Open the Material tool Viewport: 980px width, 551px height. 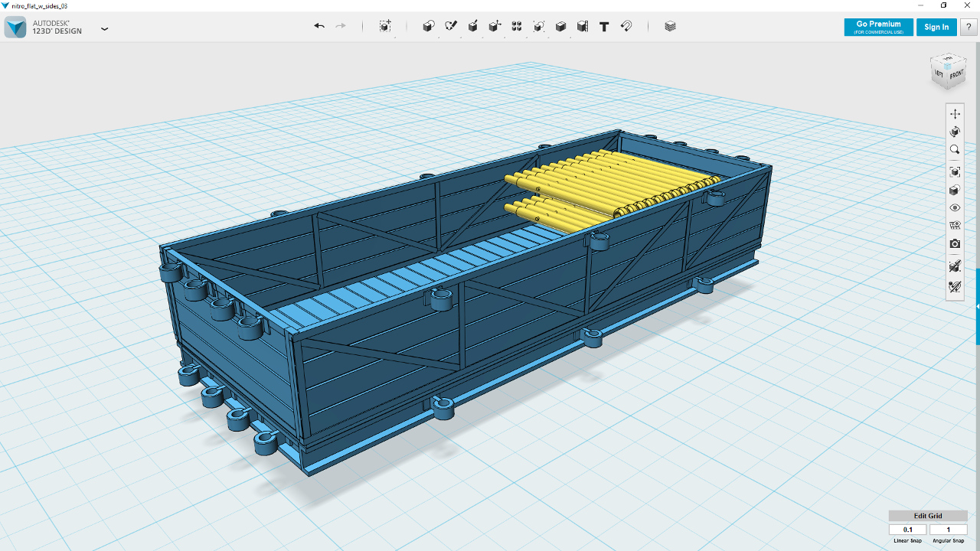[671, 26]
